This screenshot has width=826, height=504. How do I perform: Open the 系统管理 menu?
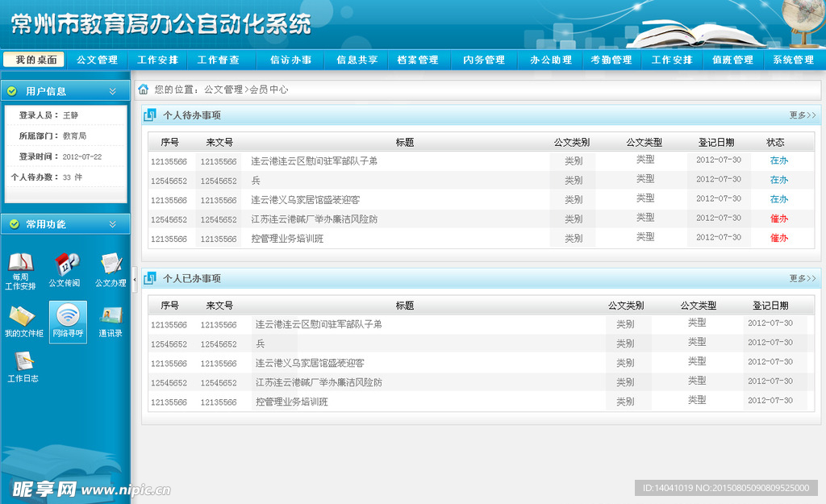[793, 60]
